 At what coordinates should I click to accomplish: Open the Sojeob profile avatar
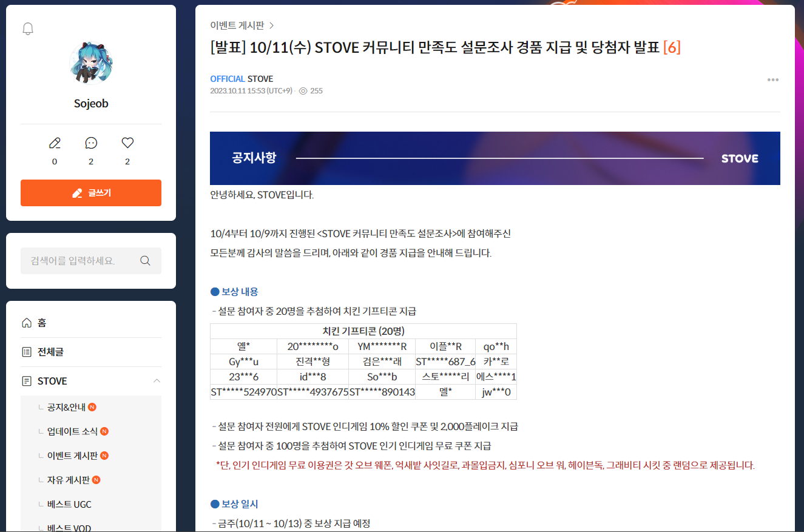click(91, 63)
